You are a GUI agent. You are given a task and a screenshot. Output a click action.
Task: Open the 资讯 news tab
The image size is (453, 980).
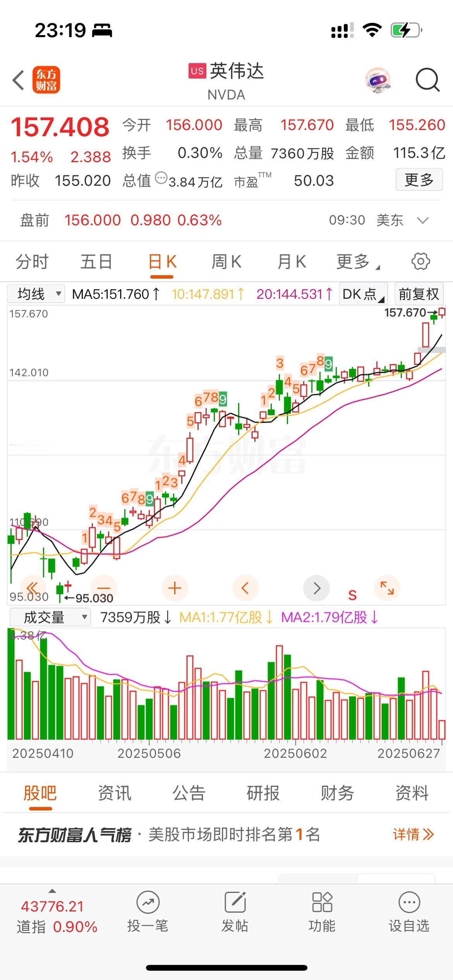click(115, 793)
